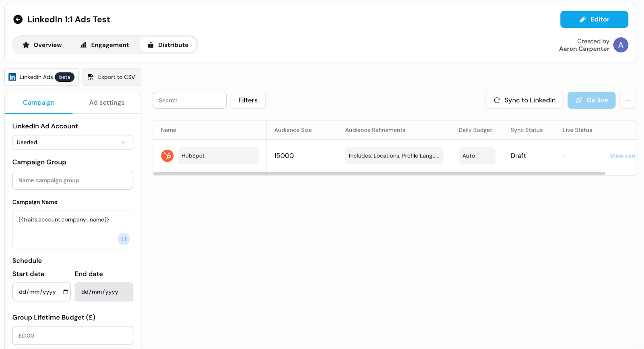Click the audience size value 15000
This screenshot has width=644, height=349.
pyautogui.click(x=284, y=156)
